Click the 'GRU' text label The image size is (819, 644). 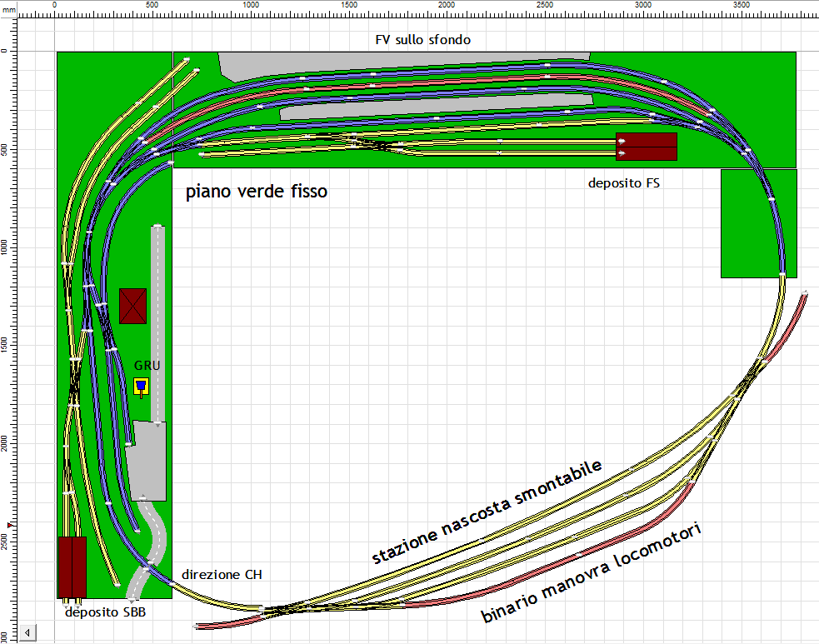click(x=147, y=366)
